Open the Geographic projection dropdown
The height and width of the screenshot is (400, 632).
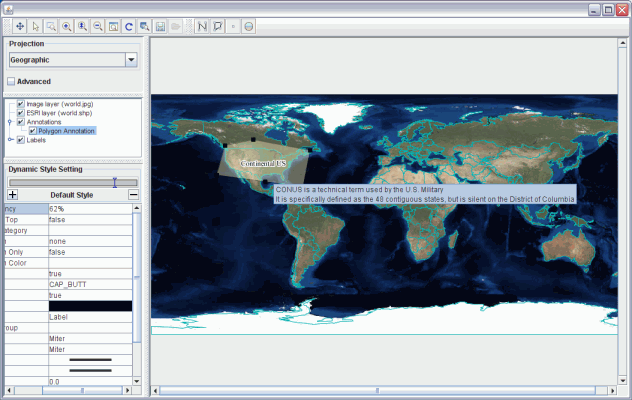click(131, 60)
